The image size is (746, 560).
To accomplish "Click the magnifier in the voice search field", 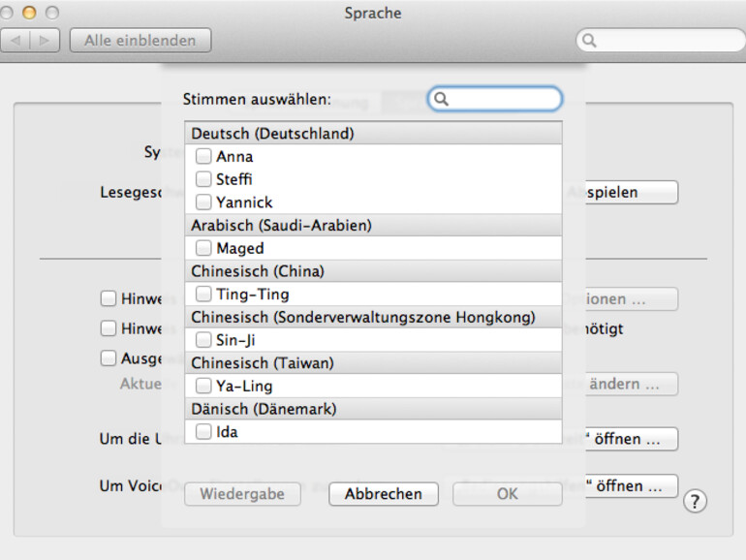I will [x=441, y=99].
